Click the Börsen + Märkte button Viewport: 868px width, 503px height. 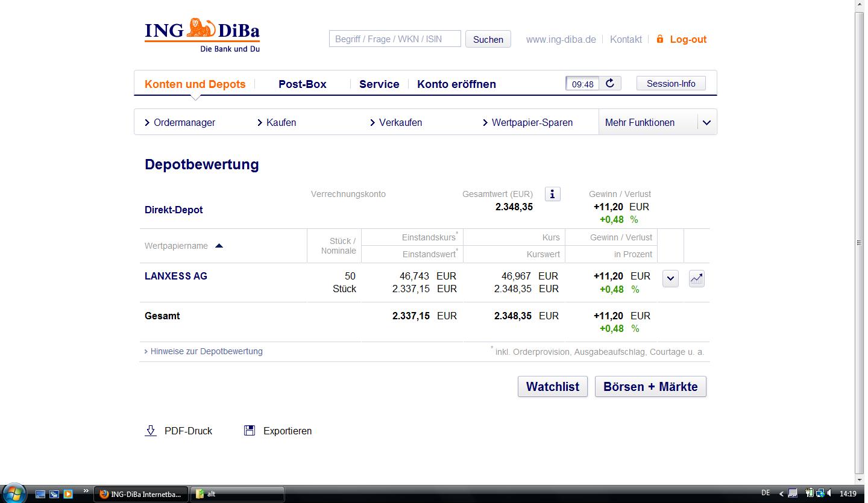(x=650, y=387)
